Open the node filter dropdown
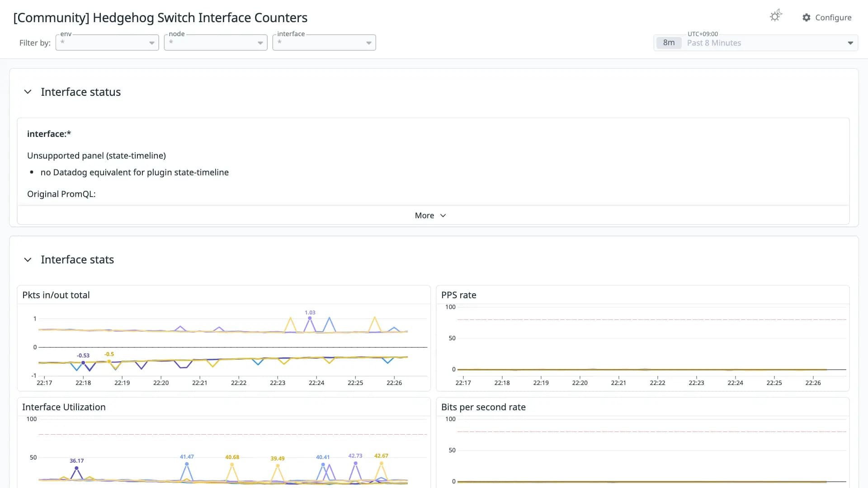Viewport: 868px width, 488px height. pos(216,42)
